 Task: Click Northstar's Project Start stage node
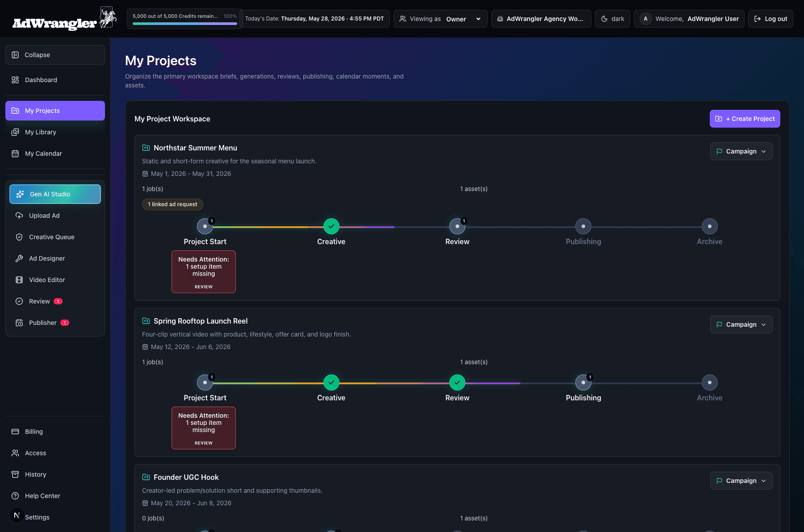(x=205, y=226)
